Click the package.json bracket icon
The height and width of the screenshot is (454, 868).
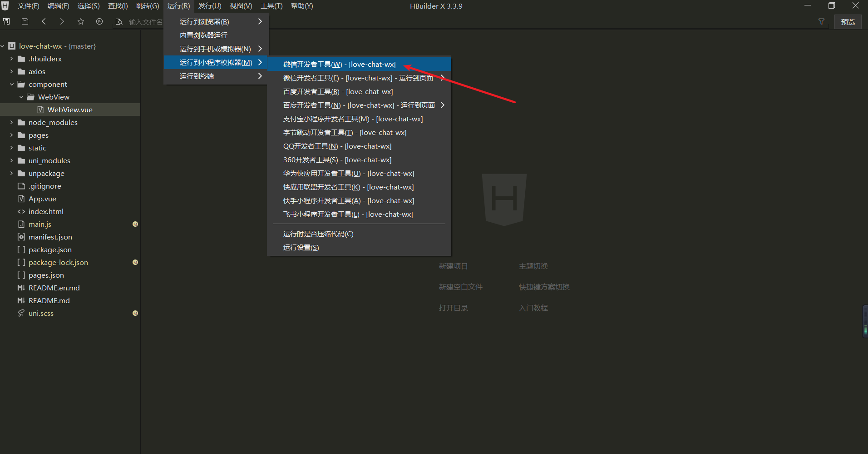coord(21,249)
